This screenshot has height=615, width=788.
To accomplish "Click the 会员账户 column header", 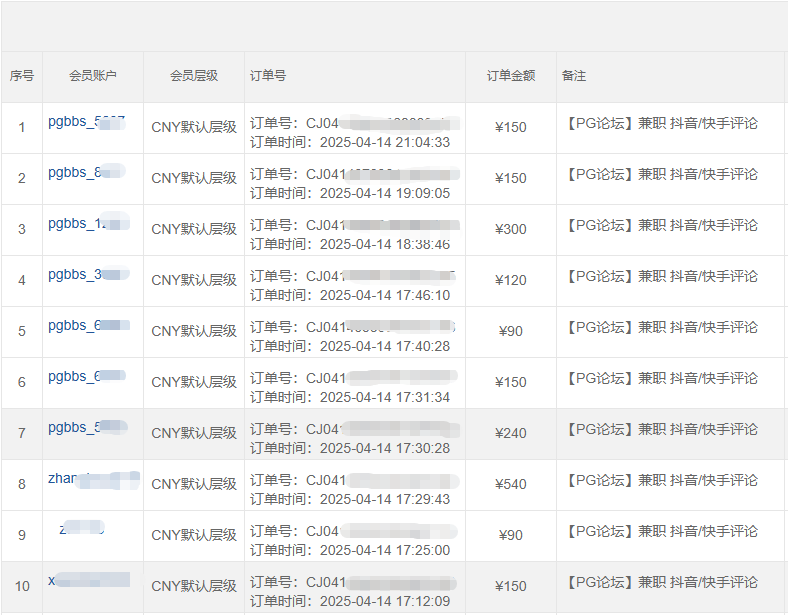I will [x=93, y=76].
